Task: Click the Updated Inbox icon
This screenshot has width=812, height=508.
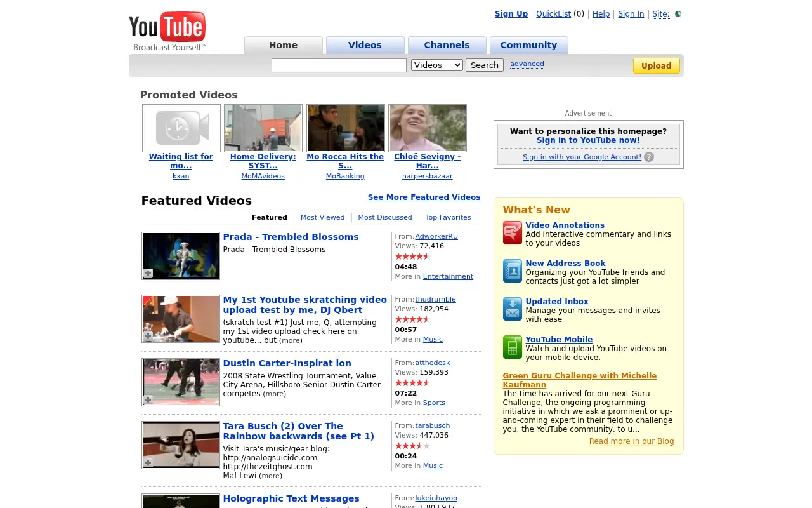Action: click(513, 309)
